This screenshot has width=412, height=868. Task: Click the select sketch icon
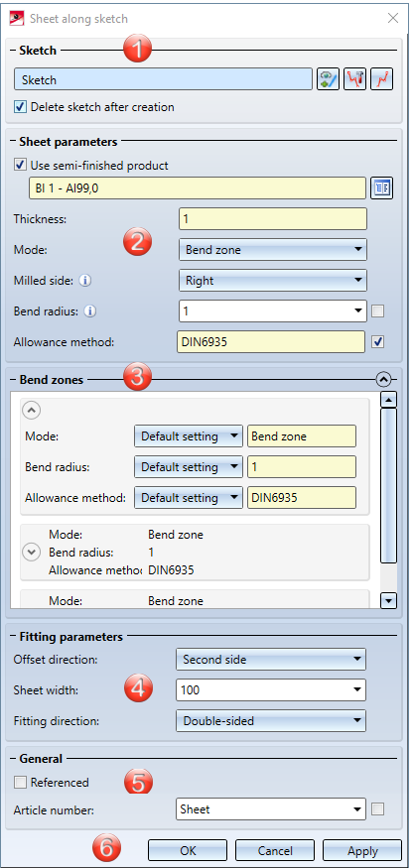(x=328, y=79)
